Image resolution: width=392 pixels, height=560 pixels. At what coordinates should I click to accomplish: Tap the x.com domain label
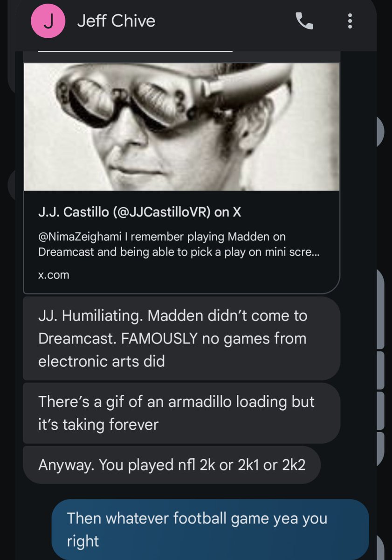point(54,275)
